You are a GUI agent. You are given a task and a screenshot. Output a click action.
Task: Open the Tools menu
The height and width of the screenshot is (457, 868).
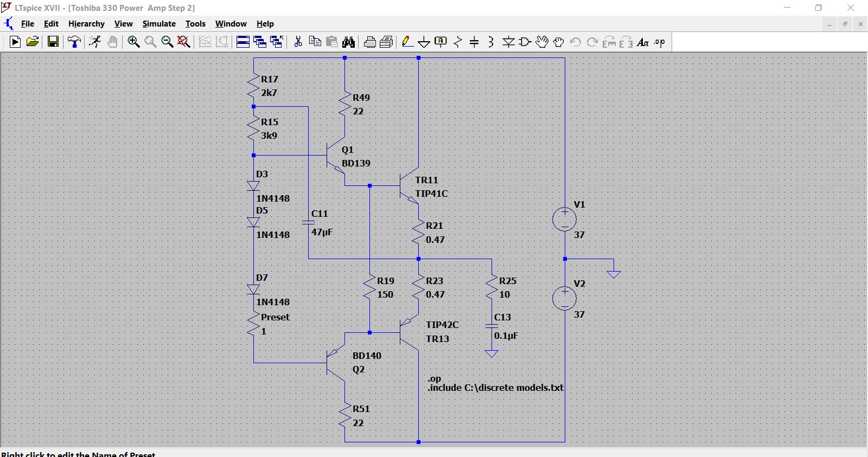click(195, 24)
